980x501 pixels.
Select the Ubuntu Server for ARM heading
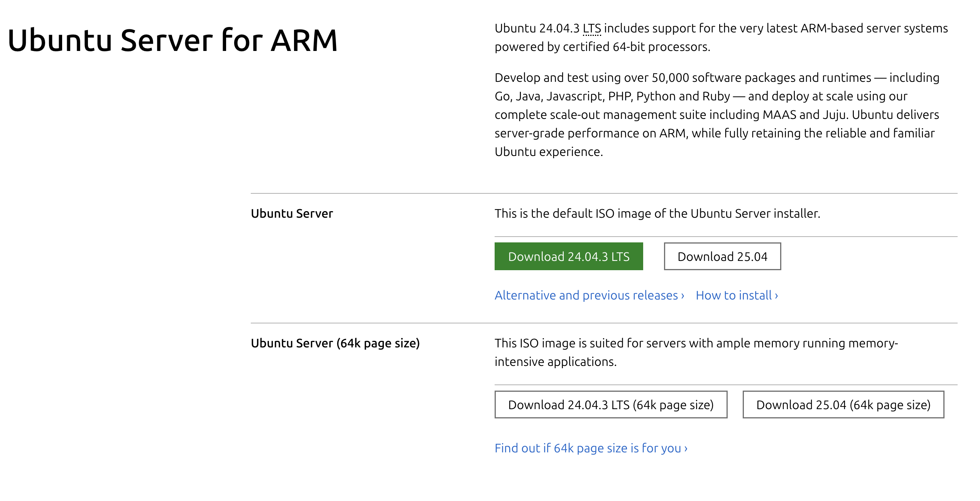(x=172, y=40)
